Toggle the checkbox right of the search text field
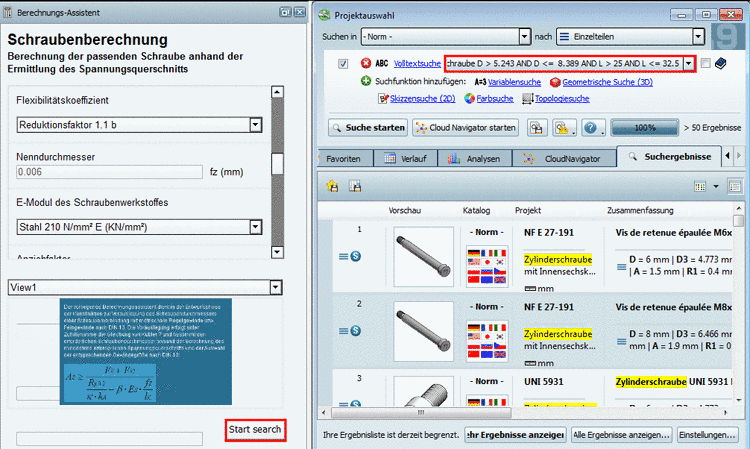Viewport: 750px width, 449px height. point(705,63)
